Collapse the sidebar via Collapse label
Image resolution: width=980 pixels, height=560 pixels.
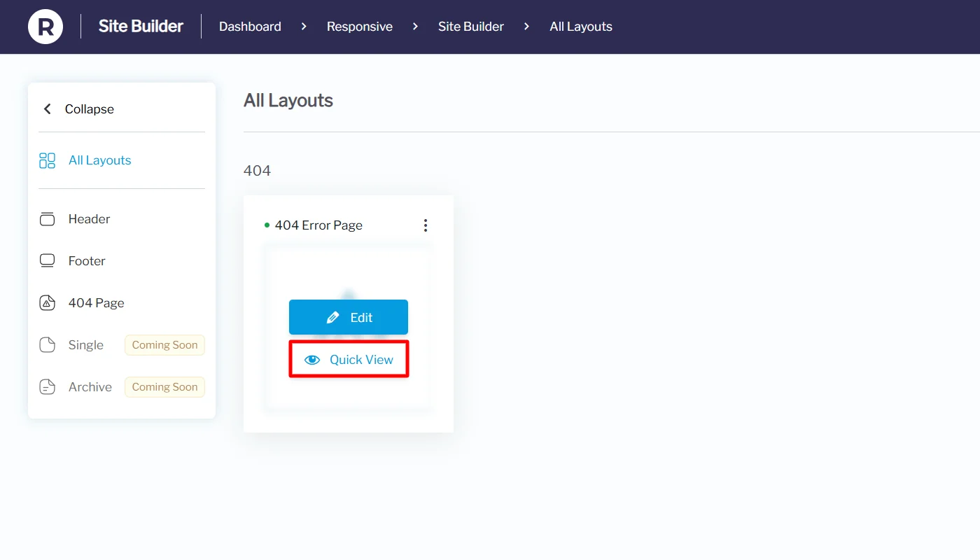tap(90, 109)
